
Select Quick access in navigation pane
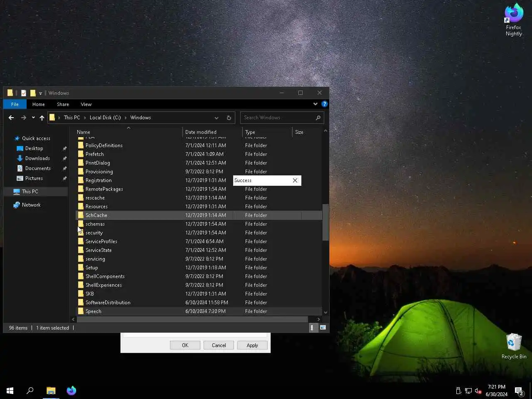coord(36,138)
